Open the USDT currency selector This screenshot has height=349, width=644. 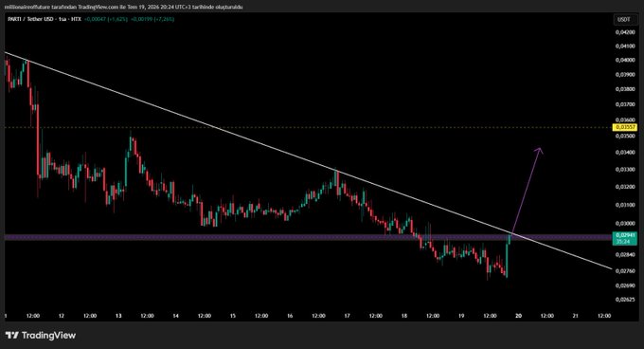624,19
